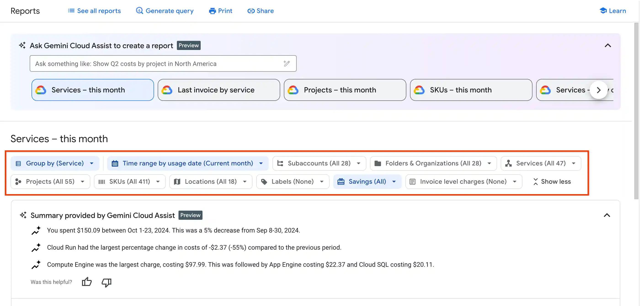Image resolution: width=644 pixels, height=306 pixels.
Task: Rate the summary helpful with thumbs up
Action: pyautogui.click(x=87, y=282)
